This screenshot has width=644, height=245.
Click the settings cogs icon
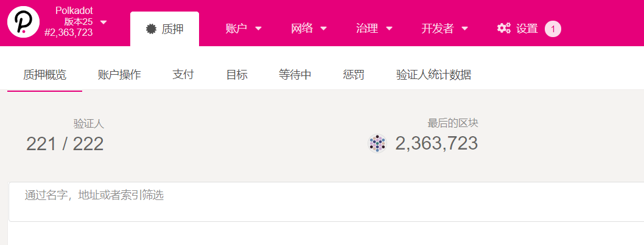point(504,29)
